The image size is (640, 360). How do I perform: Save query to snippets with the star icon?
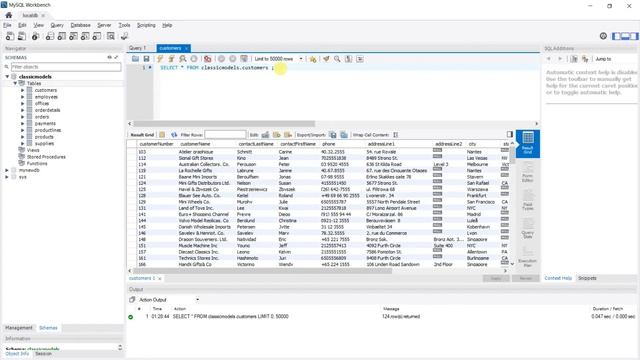313,59
